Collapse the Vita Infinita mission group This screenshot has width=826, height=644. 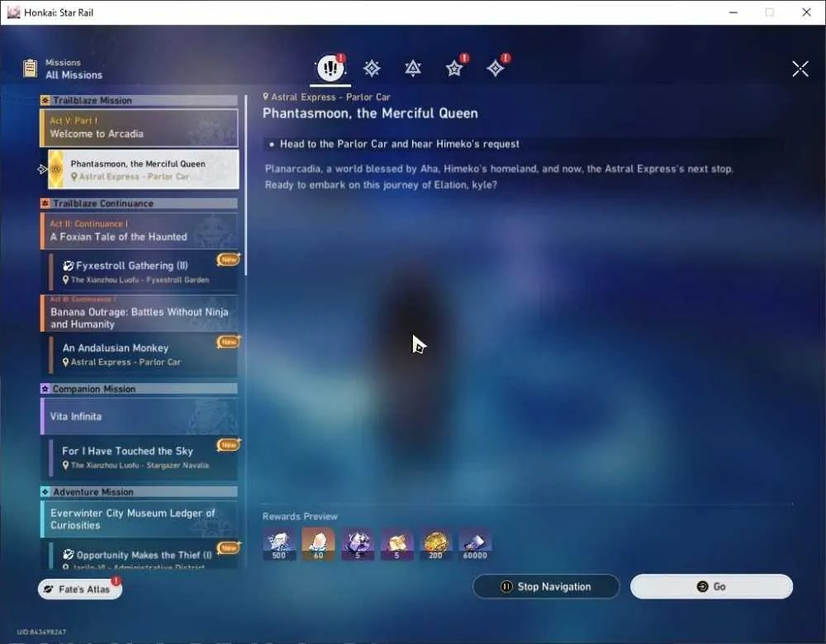click(x=139, y=416)
